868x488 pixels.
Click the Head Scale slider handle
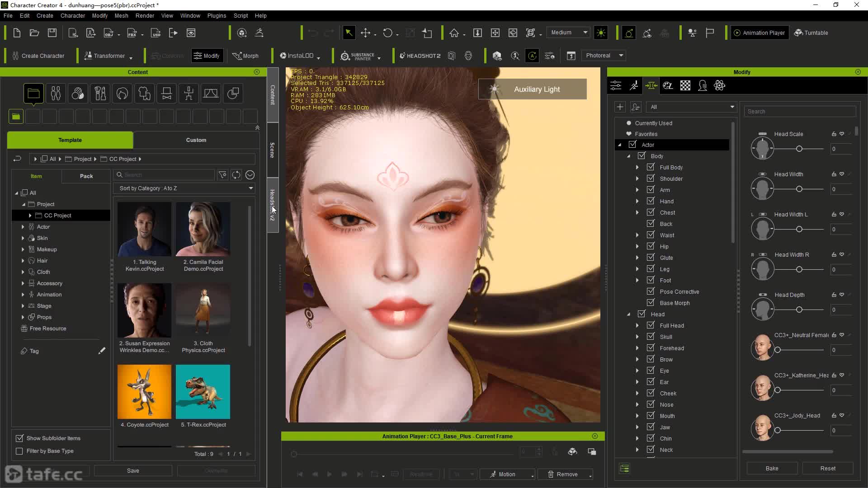[x=799, y=149]
